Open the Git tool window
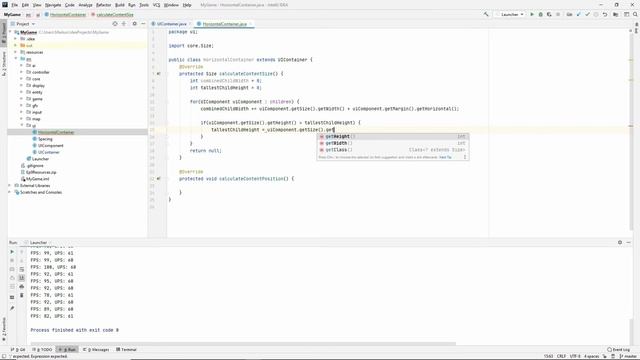 click(18, 349)
